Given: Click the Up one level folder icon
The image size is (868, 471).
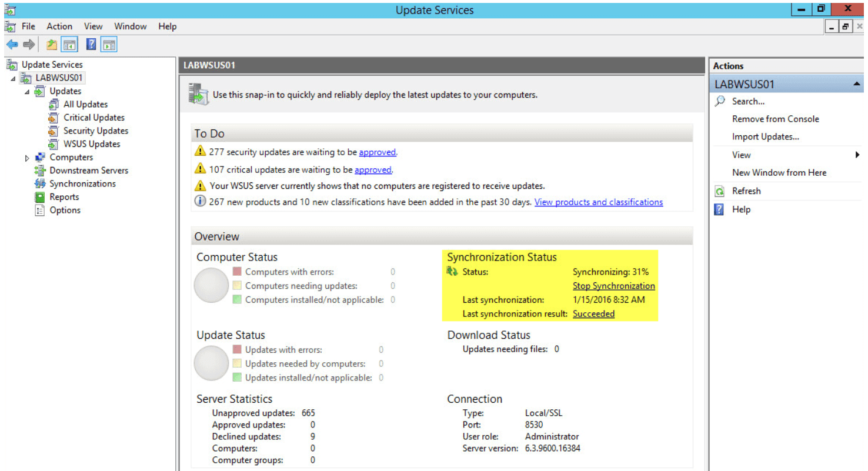Looking at the screenshot, I should [52, 44].
